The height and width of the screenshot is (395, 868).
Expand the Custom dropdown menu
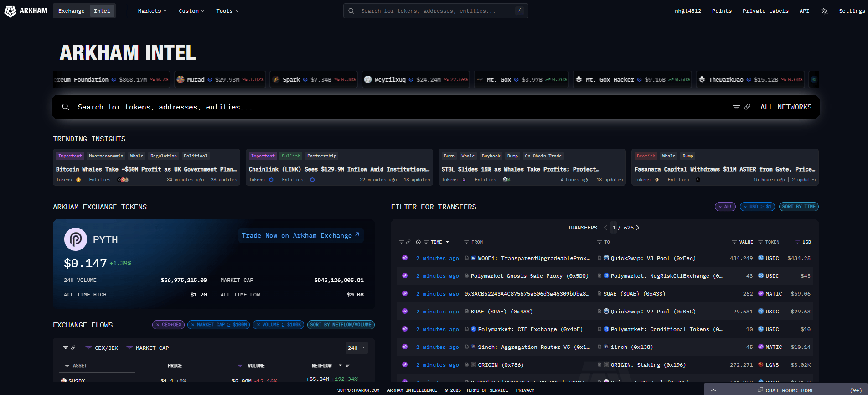(x=191, y=11)
